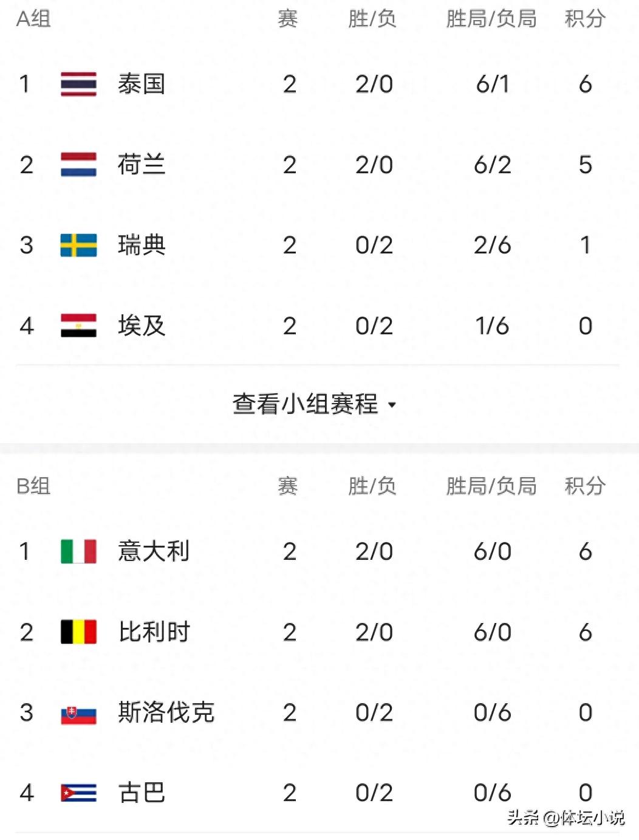Click the Slovakia flag icon
Screen dimensions: 639x840
pyautogui.click(x=78, y=713)
